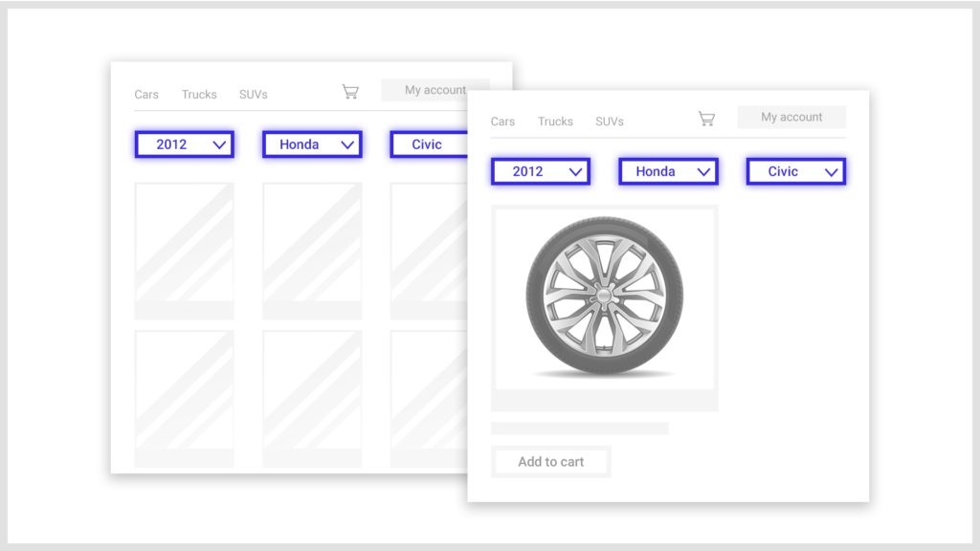
Task: Open the bottom-middle placeholder product tile in the listing
Action: coord(312,397)
